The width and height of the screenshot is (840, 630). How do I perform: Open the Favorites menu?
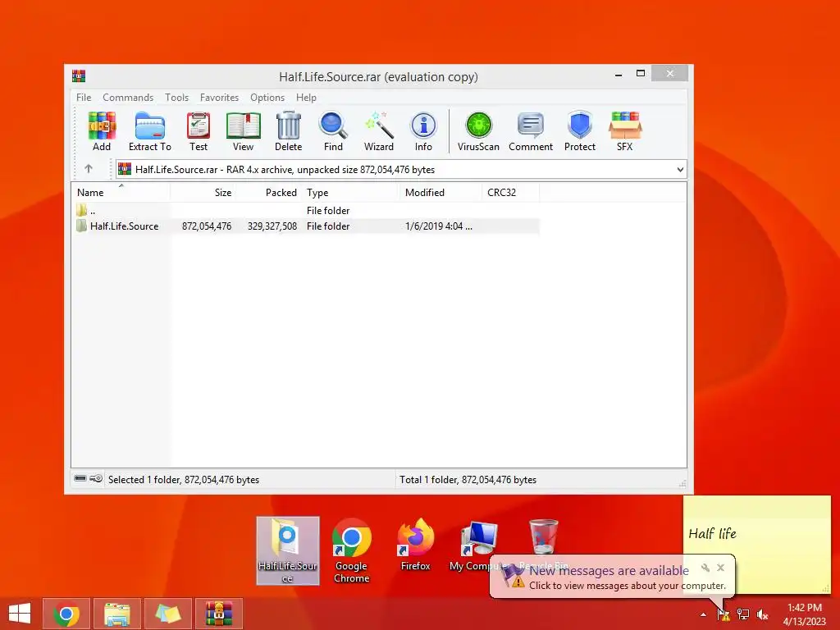click(x=219, y=98)
